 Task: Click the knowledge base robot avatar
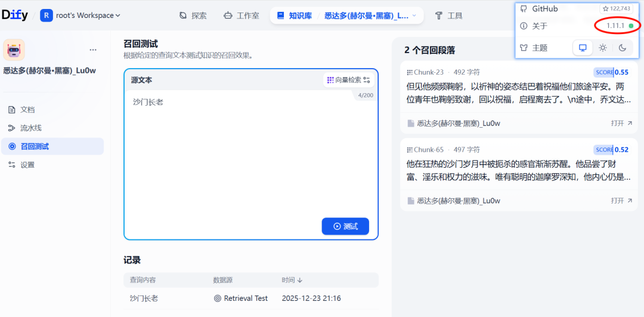click(14, 50)
